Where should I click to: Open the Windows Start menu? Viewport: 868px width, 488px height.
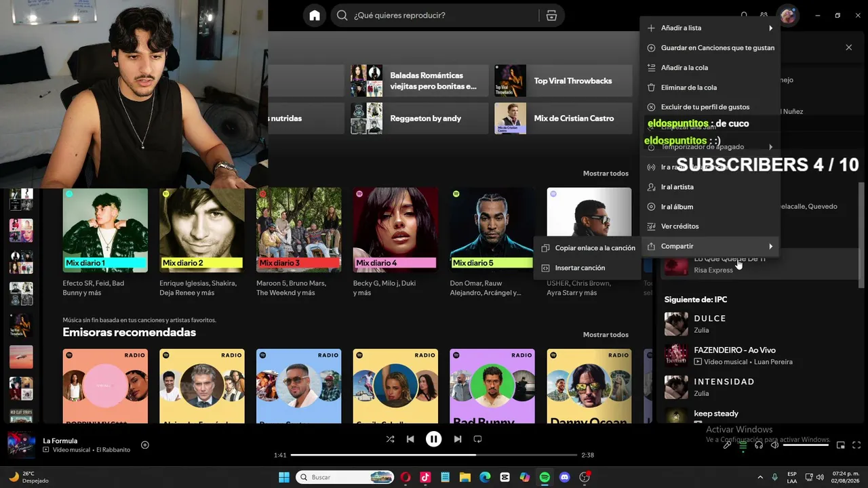tap(283, 477)
